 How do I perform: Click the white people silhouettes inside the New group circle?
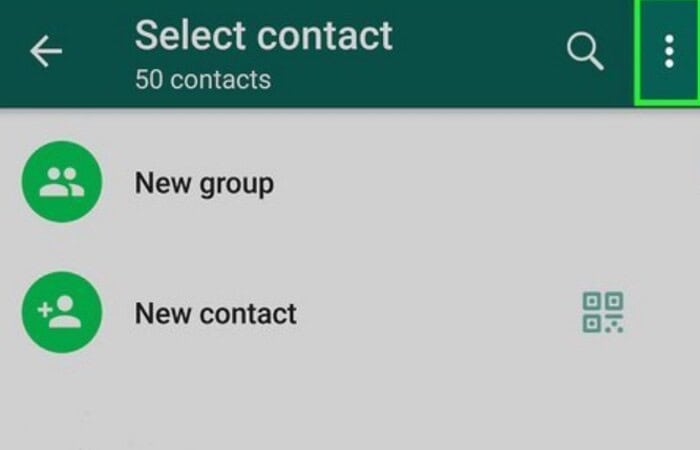click(x=62, y=182)
